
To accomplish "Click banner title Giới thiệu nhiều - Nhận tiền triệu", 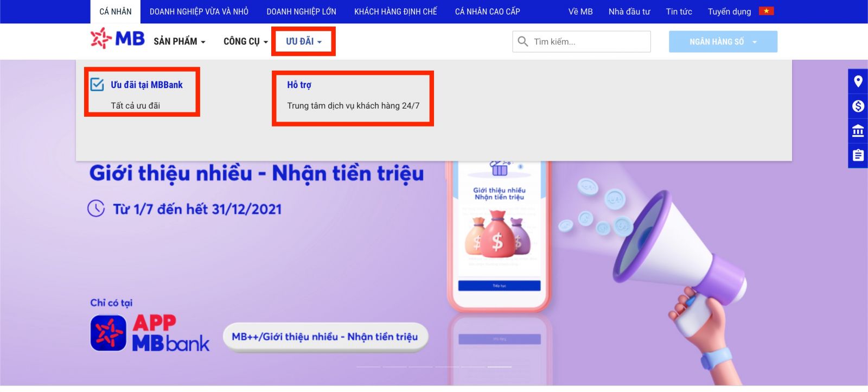I will 257,173.
